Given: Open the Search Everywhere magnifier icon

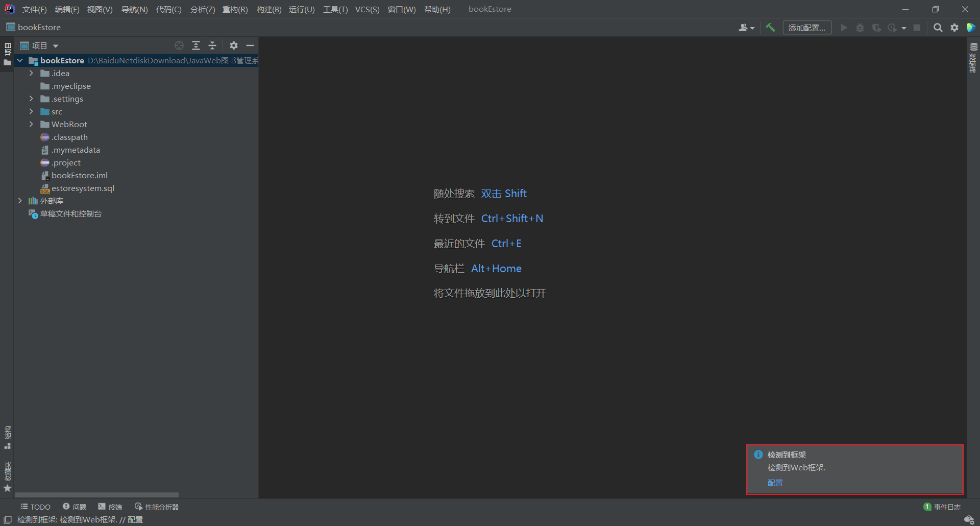Looking at the screenshot, I should tap(938, 28).
